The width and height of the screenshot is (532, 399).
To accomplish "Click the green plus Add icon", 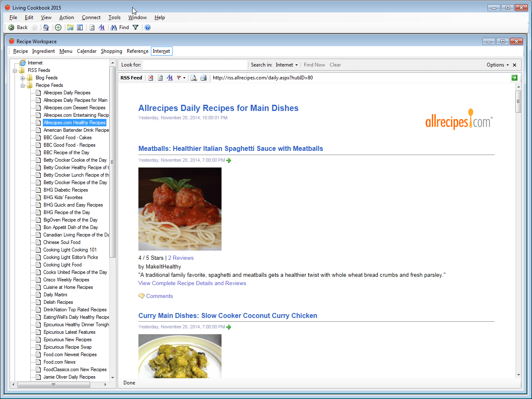I will [58, 27].
